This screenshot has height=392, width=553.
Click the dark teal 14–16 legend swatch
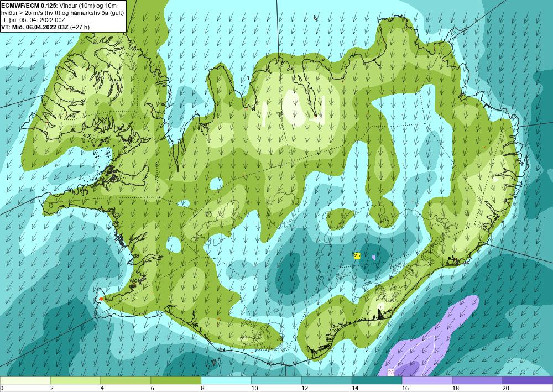click(377, 380)
